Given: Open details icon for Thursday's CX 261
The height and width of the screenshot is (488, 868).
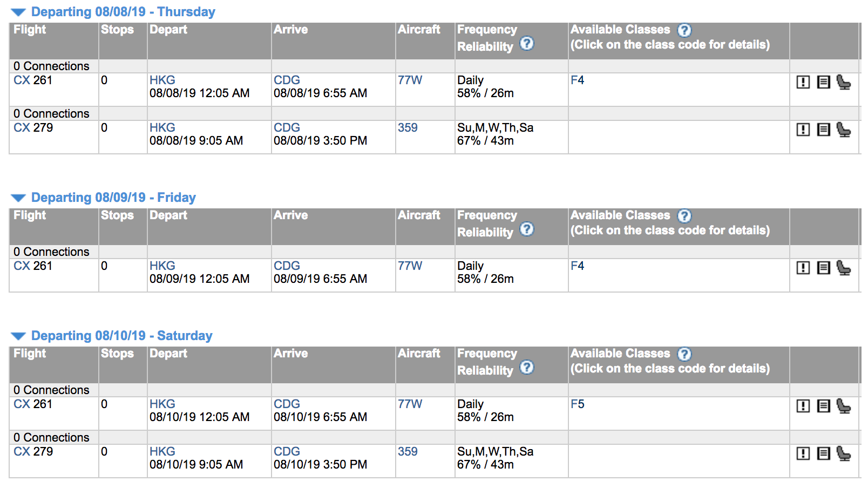Looking at the screenshot, I should pyautogui.click(x=823, y=82).
